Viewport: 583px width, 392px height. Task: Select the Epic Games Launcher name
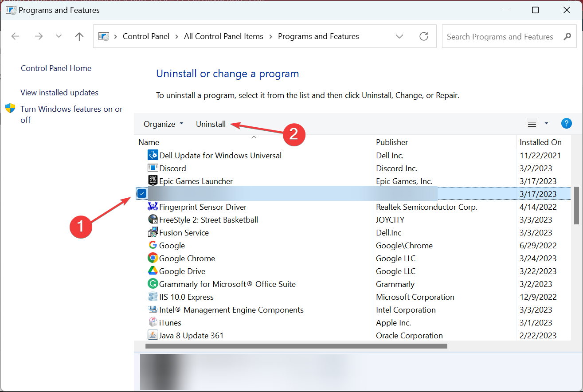(196, 181)
